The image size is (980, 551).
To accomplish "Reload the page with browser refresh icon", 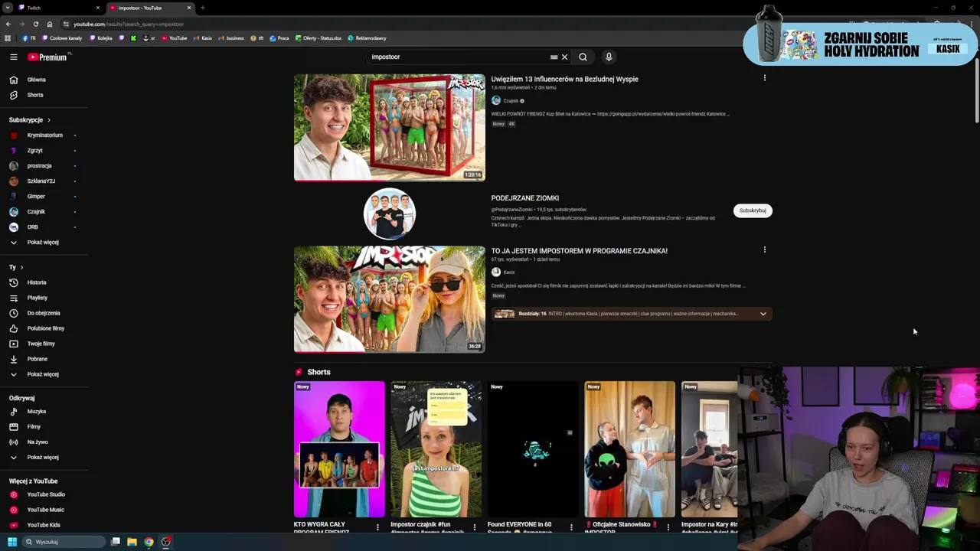I will (x=35, y=24).
